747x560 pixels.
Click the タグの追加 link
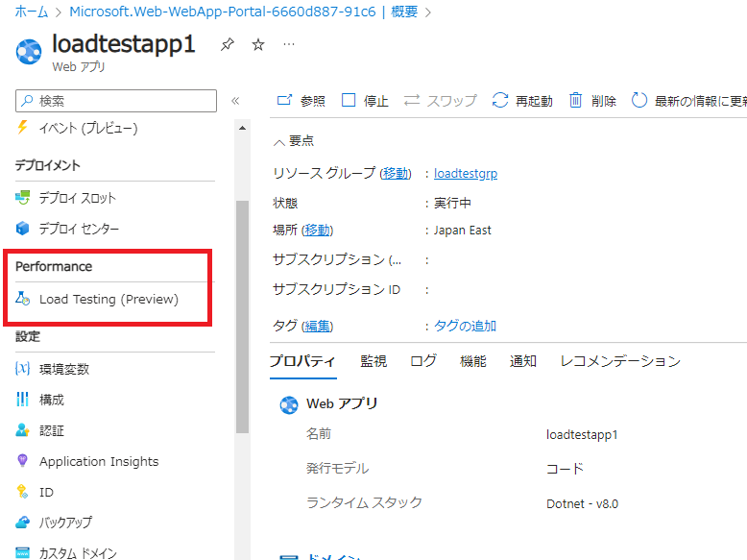click(x=465, y=326)
